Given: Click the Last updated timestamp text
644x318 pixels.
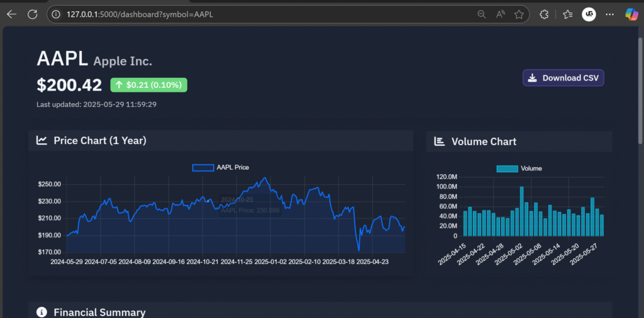Looking at the screenshot, I should 96,104.
